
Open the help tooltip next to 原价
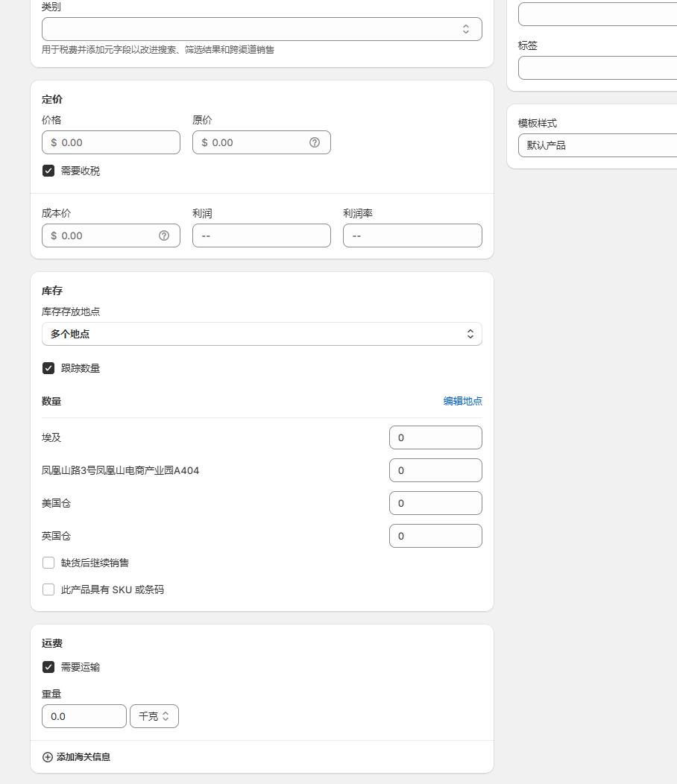click(315, 142)
